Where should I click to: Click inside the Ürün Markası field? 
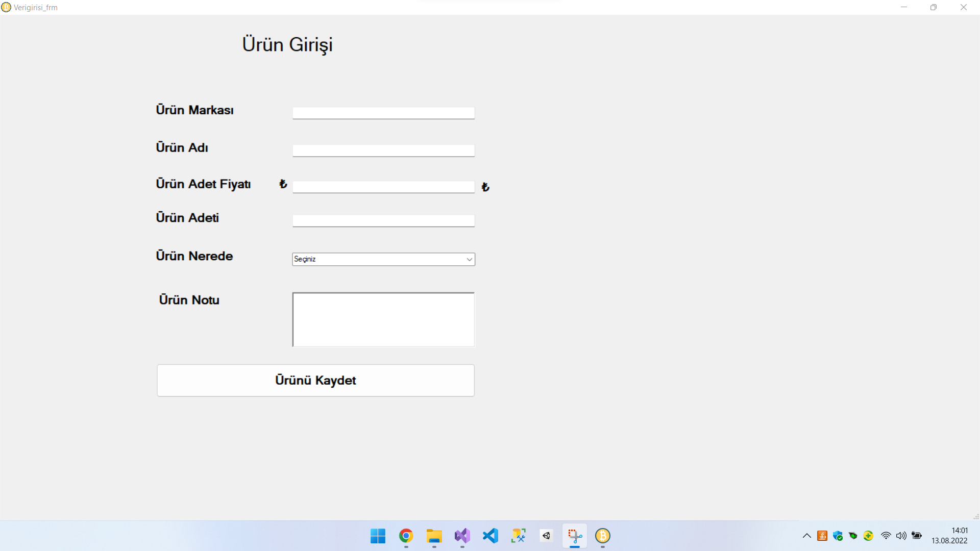pyautogui.click(x=383, y=112)
